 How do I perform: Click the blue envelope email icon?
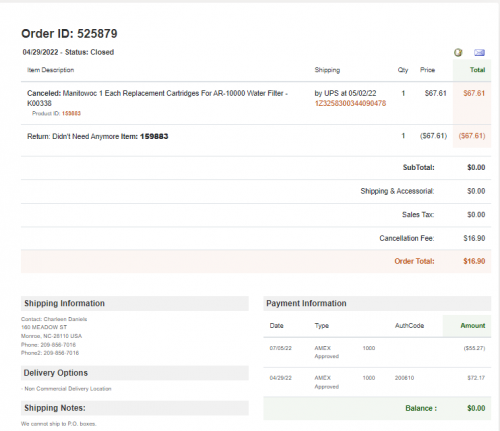point(479,53)
